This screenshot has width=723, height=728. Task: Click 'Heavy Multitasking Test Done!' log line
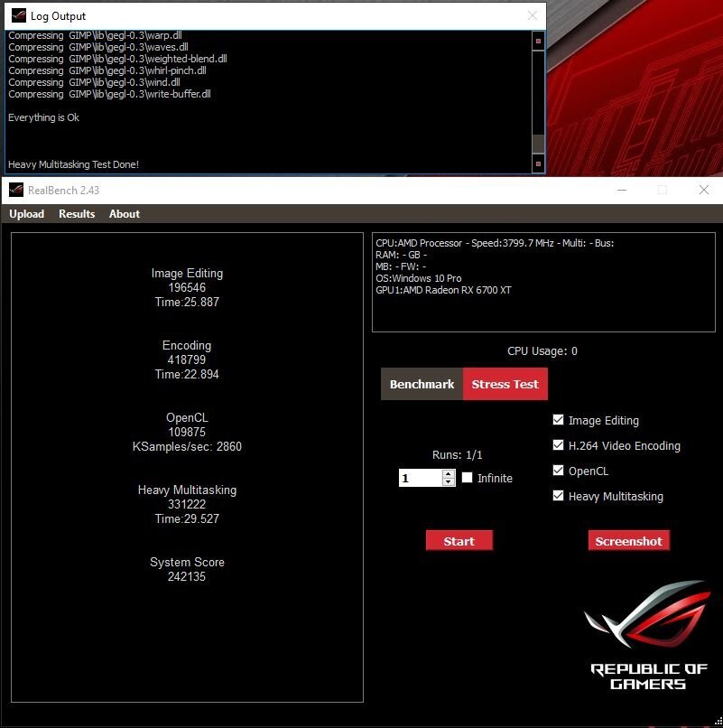73,164
